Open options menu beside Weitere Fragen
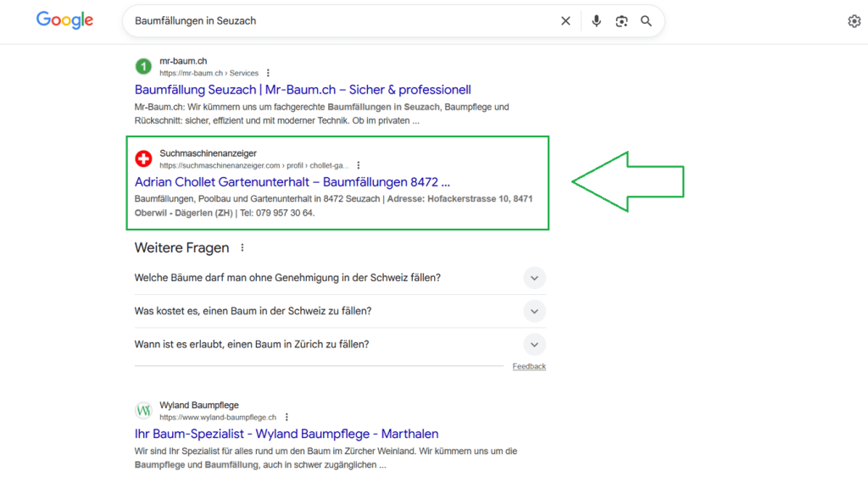The height and width of the screenshot is (488, 868). pyautogui.click(x=242, y=248)
